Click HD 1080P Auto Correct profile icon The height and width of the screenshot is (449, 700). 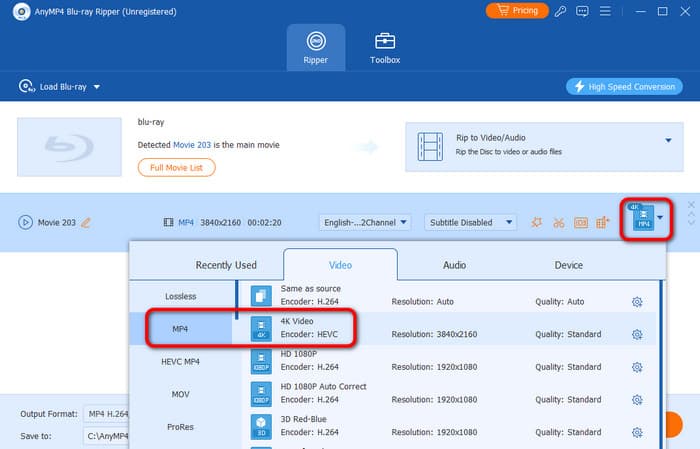click(261, 394)
